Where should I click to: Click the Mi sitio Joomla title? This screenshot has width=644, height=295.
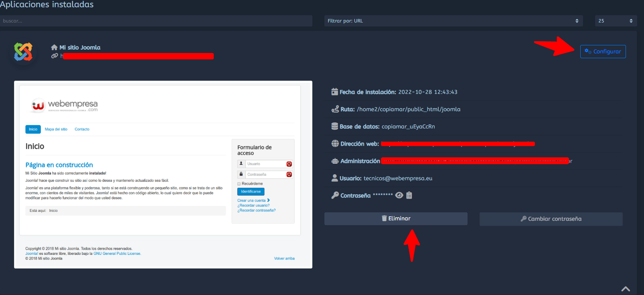[80, 47]
